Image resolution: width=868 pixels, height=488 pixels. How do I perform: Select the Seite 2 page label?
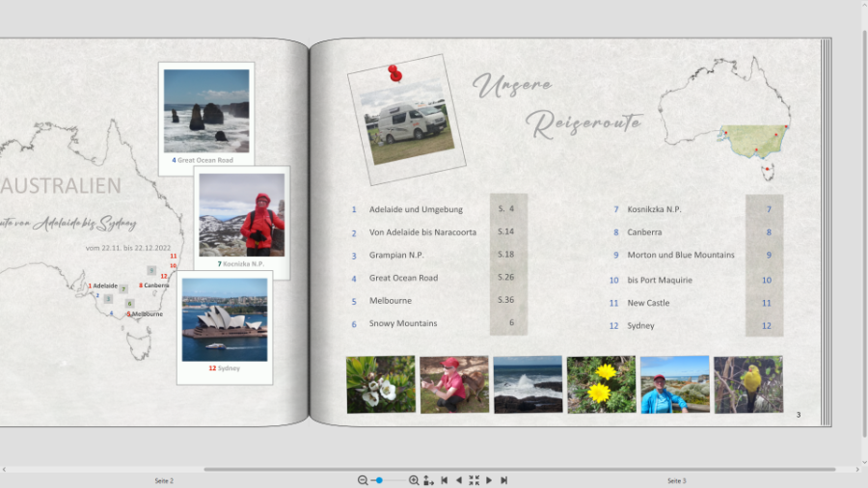tap(164, 480)
